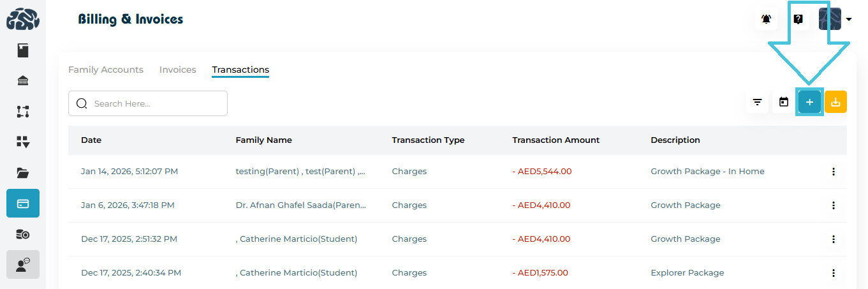Image resolution: width=868 pixels, height=289 pixels.
Task: Open three-dot menu for Dr. Afnan Ghafel row
Action: pyautogui.click(x=833, y=205)
